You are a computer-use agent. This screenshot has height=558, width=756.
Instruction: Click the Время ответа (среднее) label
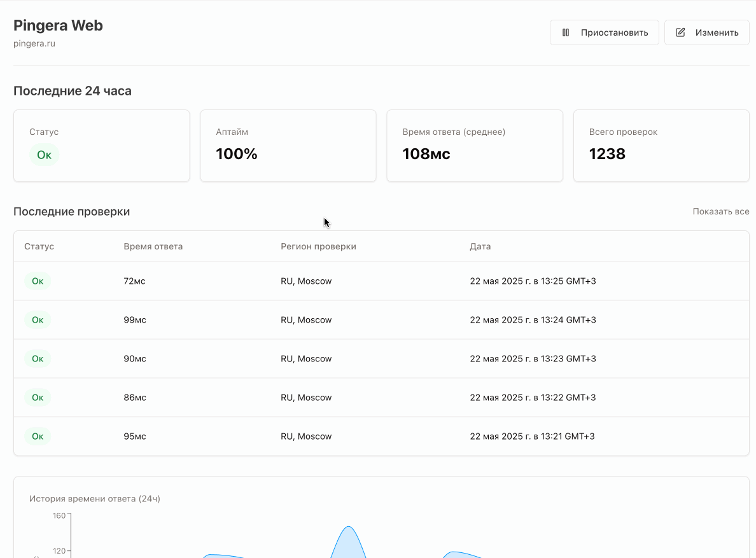[454, 132]
